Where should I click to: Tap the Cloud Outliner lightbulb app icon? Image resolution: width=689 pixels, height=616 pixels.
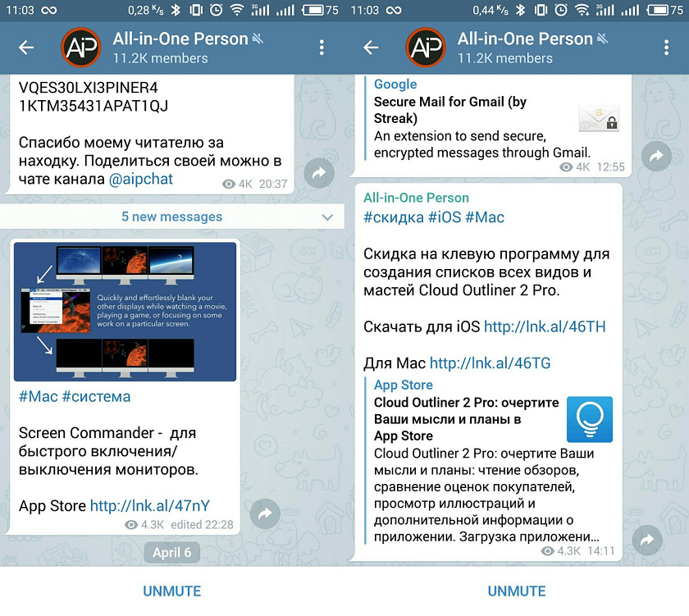click(589, 419)
